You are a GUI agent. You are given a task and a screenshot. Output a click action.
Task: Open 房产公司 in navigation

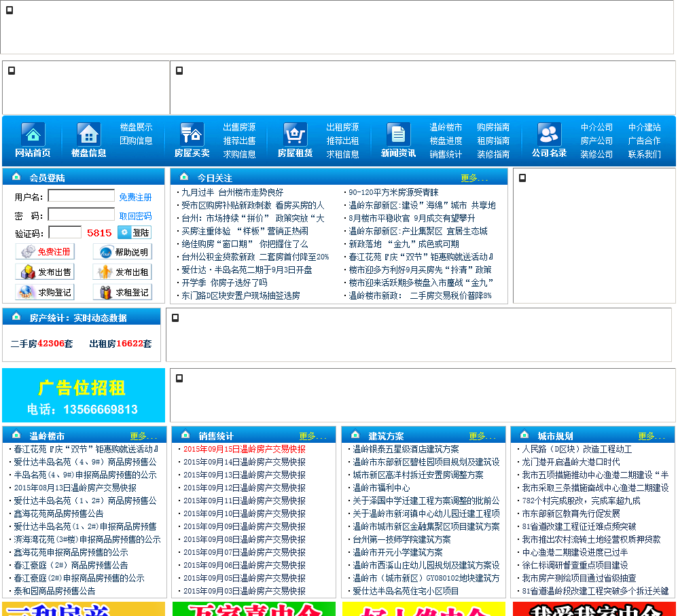(596, 141)
